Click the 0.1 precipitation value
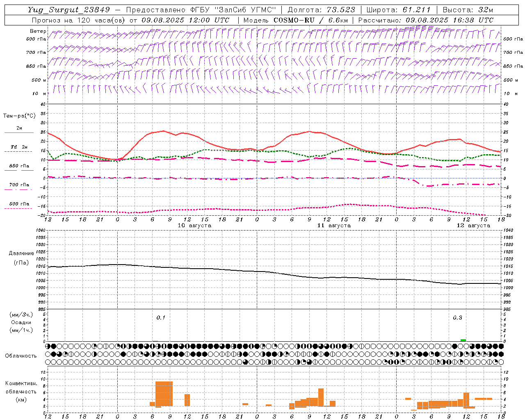Image resolution: width=525 pixels, height=420 pixels. 161,318
